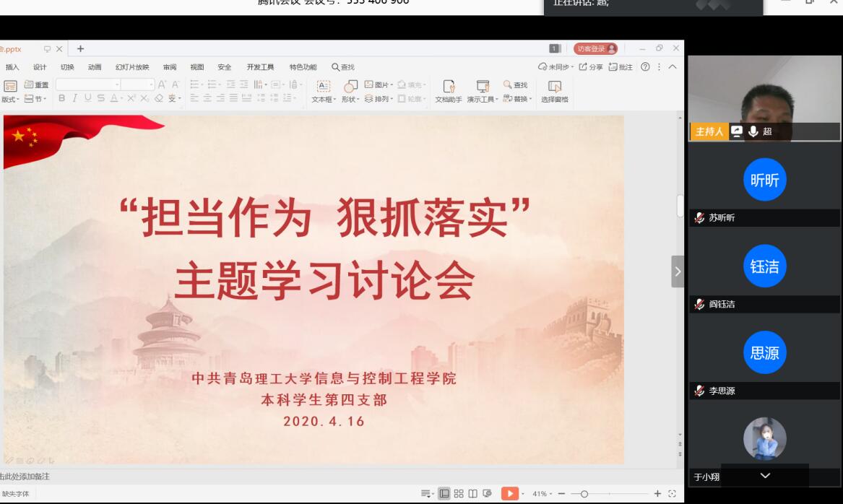Viewport: 843px width, 504px height.
Task: Collapse participant panel with side arrow
Action: (677, 271)
